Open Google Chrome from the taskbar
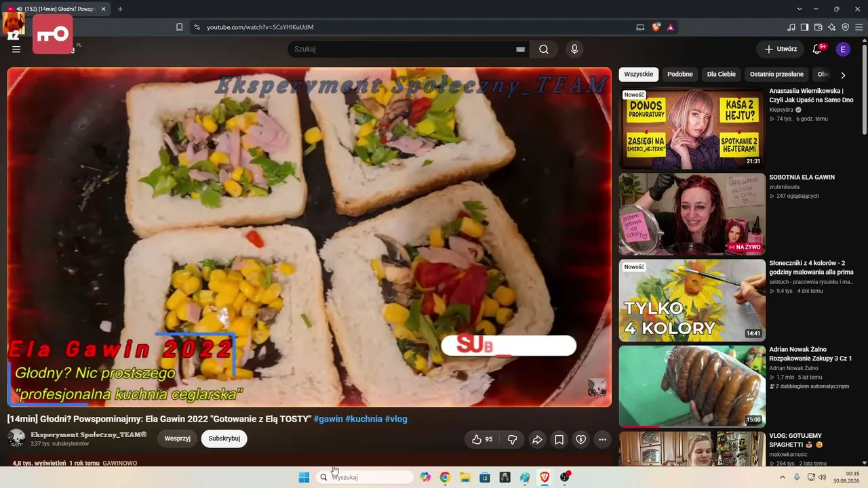 (x=445, y=477)
